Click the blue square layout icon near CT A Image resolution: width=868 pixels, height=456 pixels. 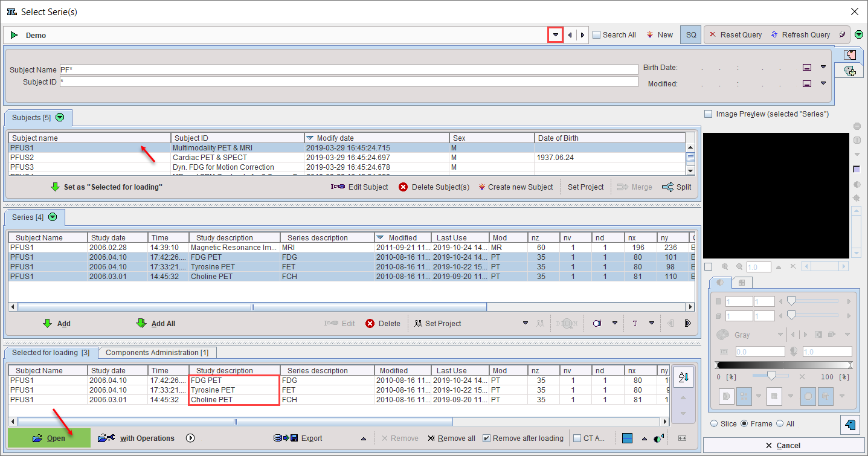(627, 438)
